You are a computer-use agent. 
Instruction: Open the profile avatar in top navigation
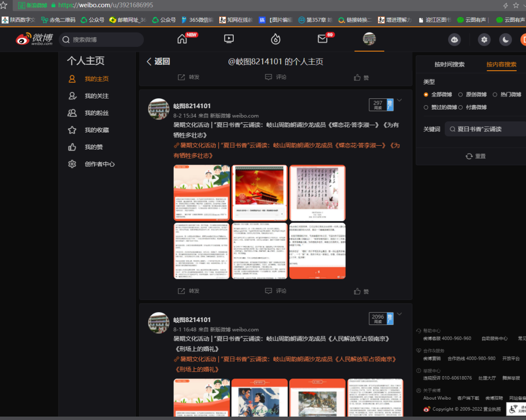(369, 38)
